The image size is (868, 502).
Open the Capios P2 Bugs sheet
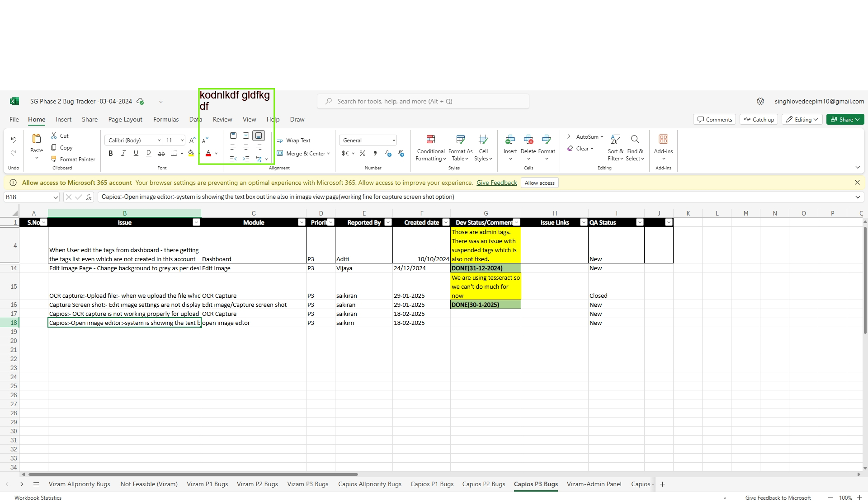click(484, 484)
